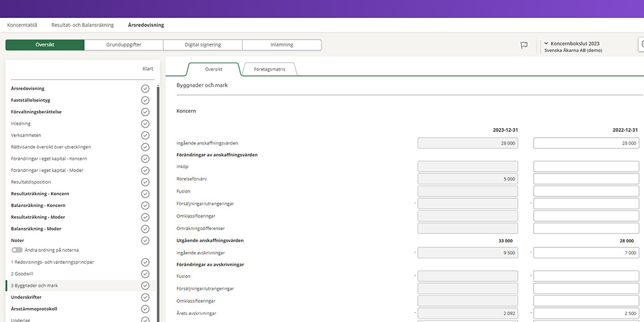Toggle Klart check for Årsredovisning
This screenshot has width=644, height=322.
[x=145, y=89]
